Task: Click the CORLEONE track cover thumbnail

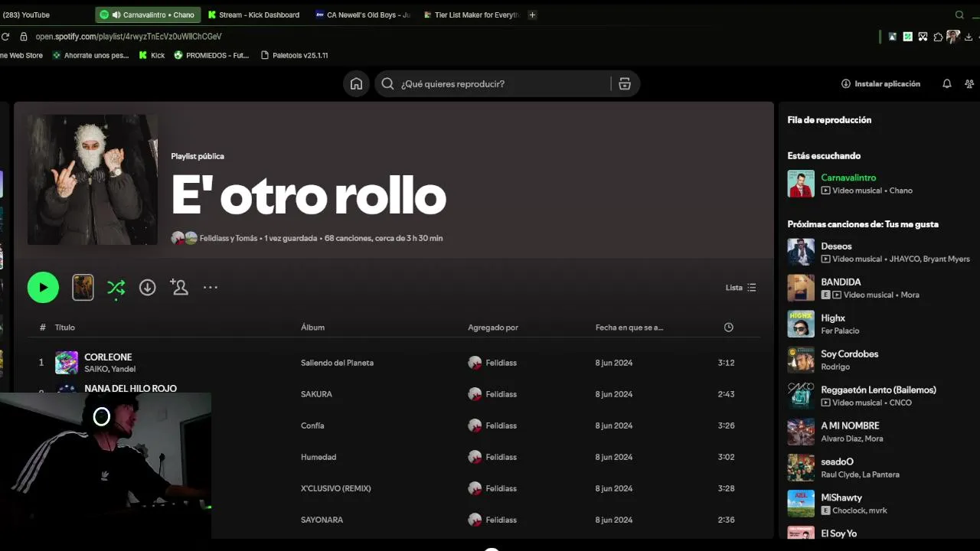Action: click(67, 363)
